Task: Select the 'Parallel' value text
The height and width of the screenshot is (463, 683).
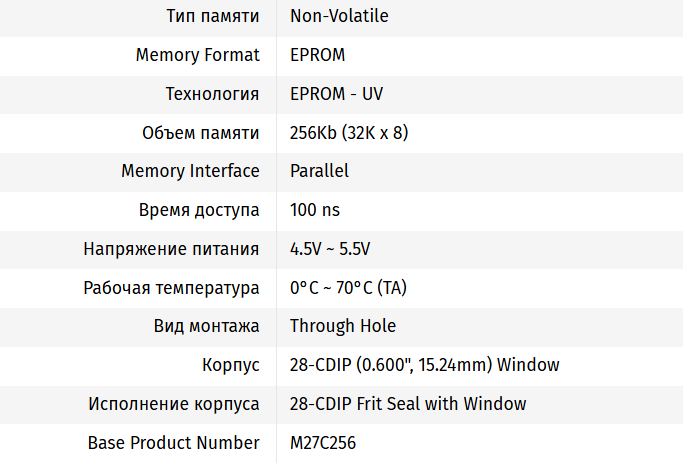Action: (319, 171)
